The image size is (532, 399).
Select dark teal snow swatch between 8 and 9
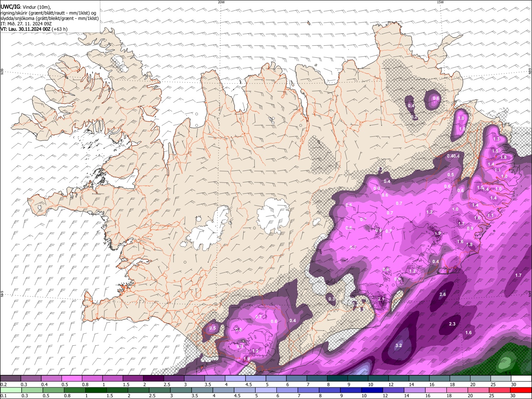337,379
